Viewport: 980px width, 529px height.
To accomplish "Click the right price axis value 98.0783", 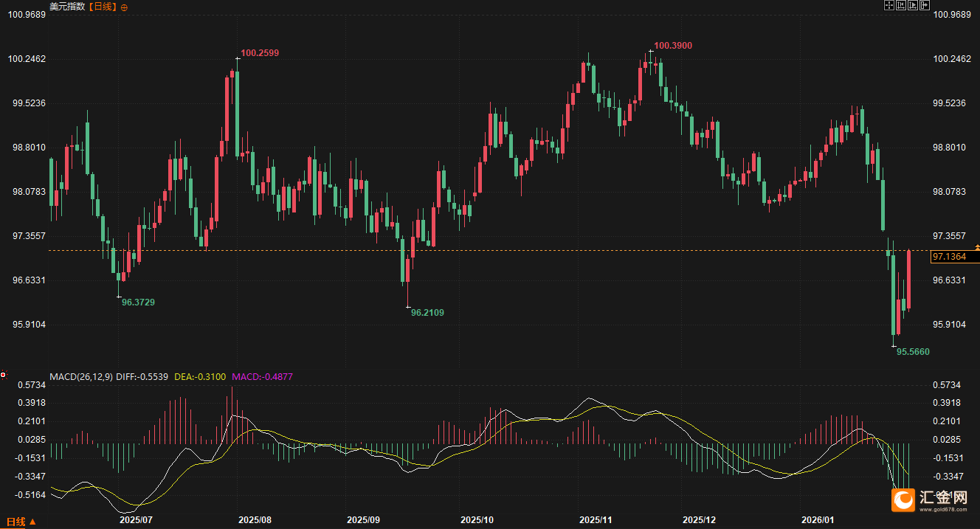I will pos(950,192).
